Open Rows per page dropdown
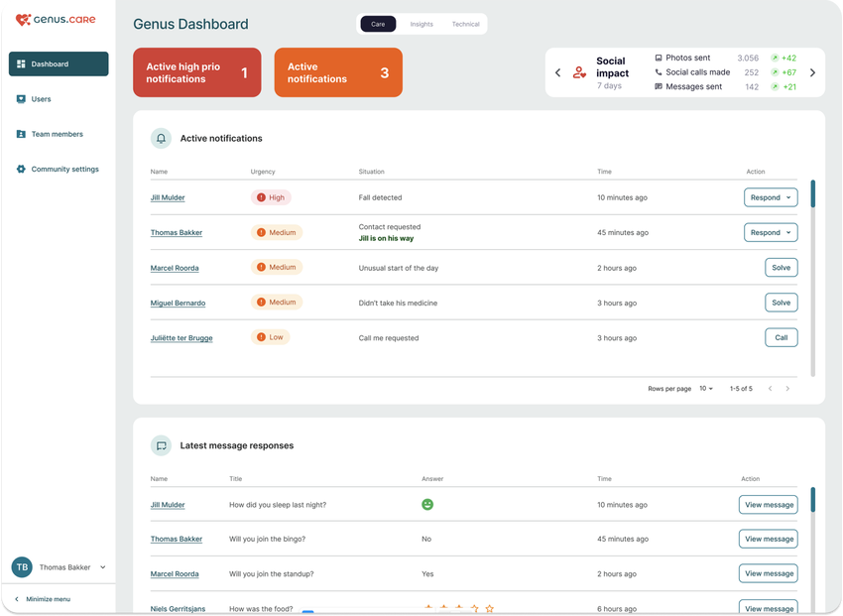 (706, 389)
